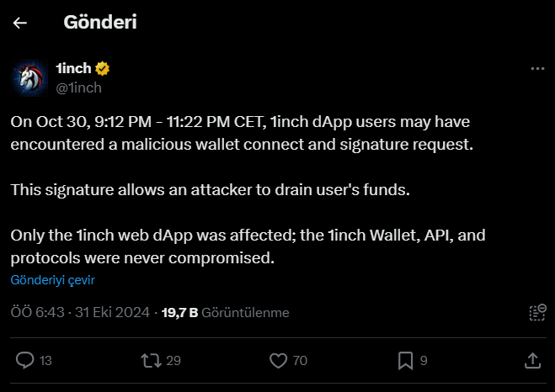Share the post via the upload arrow icon
The height and width of the screenshot is (392, 555).
coord(532,361)
